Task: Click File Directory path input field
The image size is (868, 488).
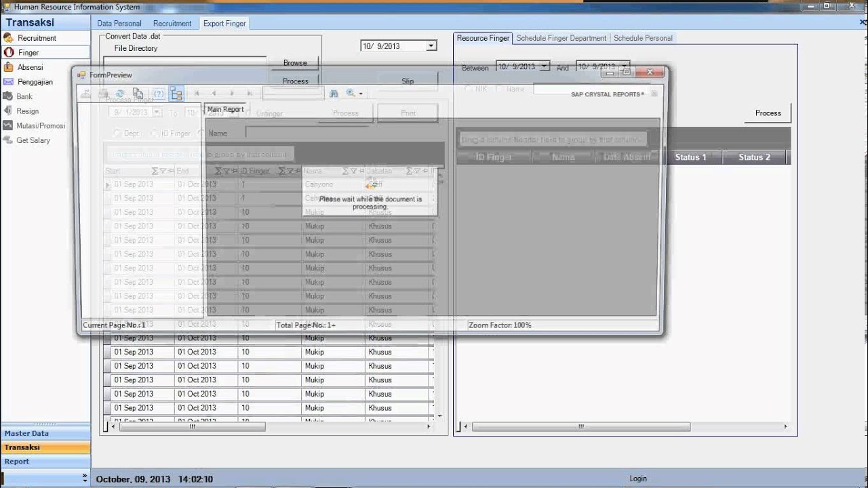Action: point(185,63)
